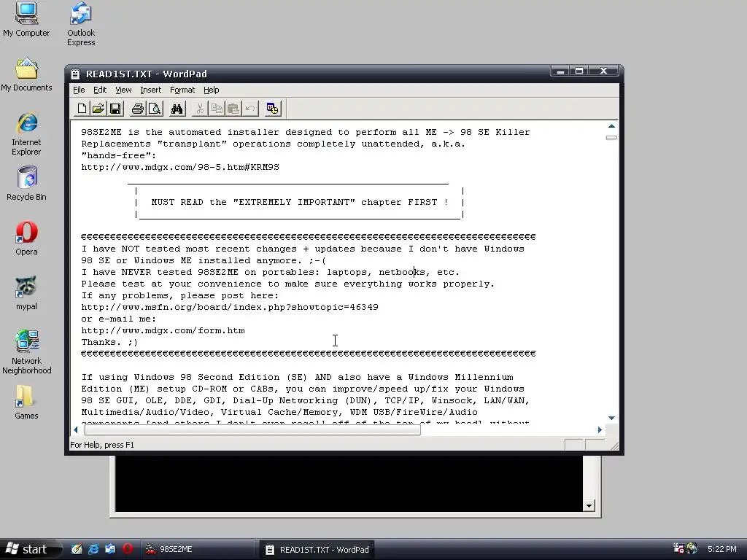Click the "Thanks. ;)" line
Viewport: 747px width, 560px height.
pyautogui.click(x=109, y=342)
